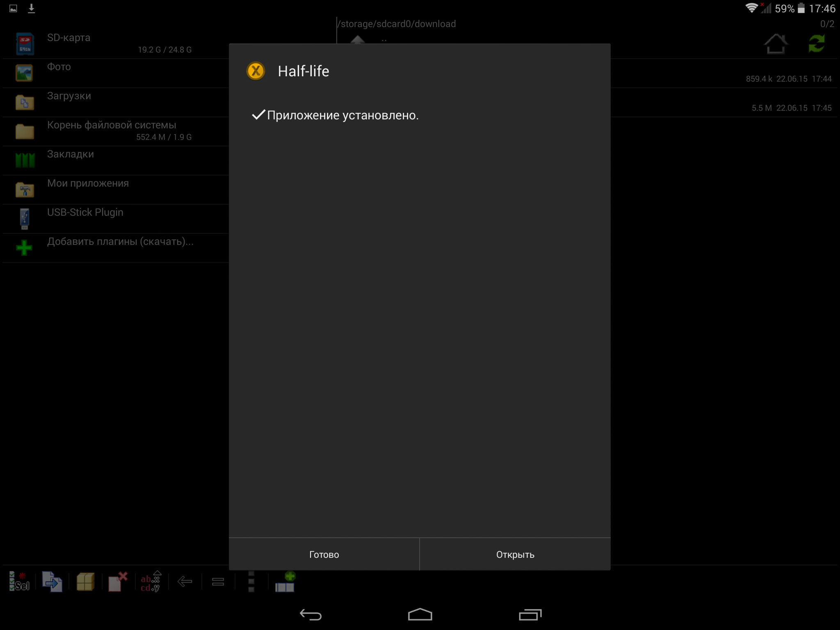Click the root filesystem folder icon
The width and height of the screenshot is (840, 630).
[x=25, y=132]
